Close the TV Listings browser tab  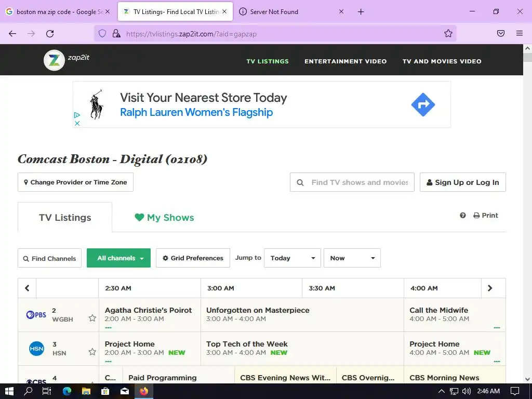click(x=224, y=11)
